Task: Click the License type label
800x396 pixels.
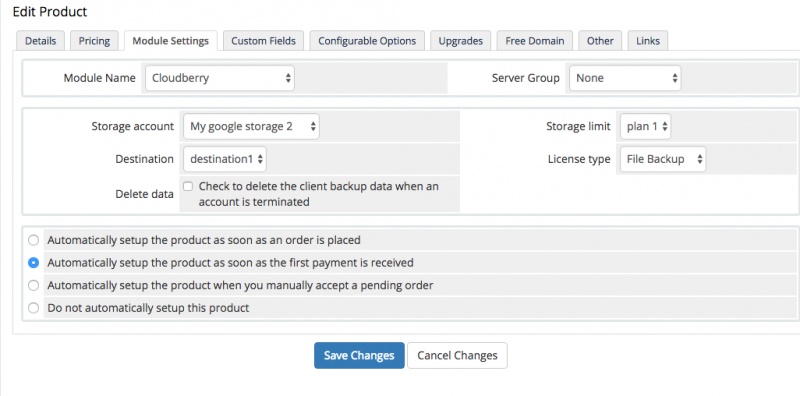Action: pyautogui.click(x=579, y=159)
